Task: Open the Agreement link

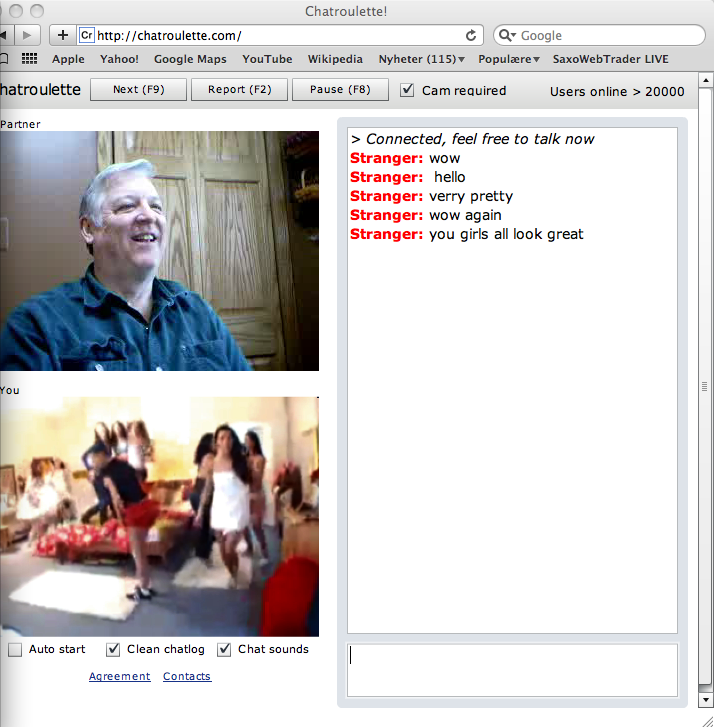Action: (x=120, y=676)
